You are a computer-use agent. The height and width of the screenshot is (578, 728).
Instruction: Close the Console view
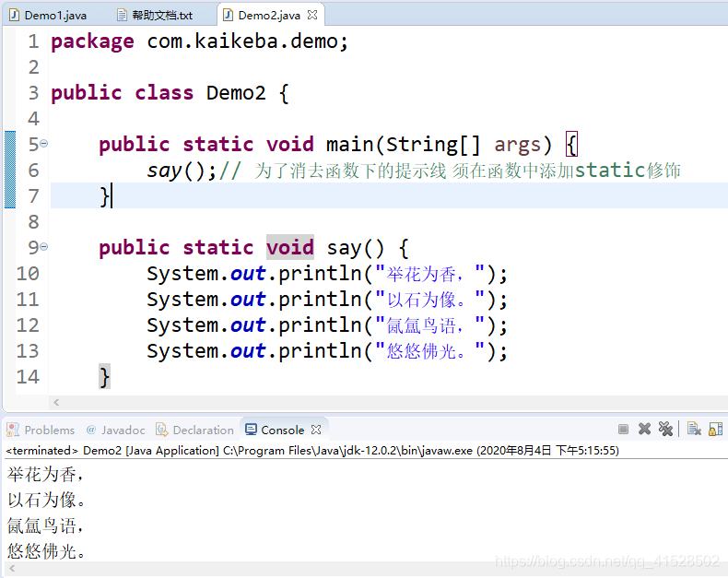point(316,430)
